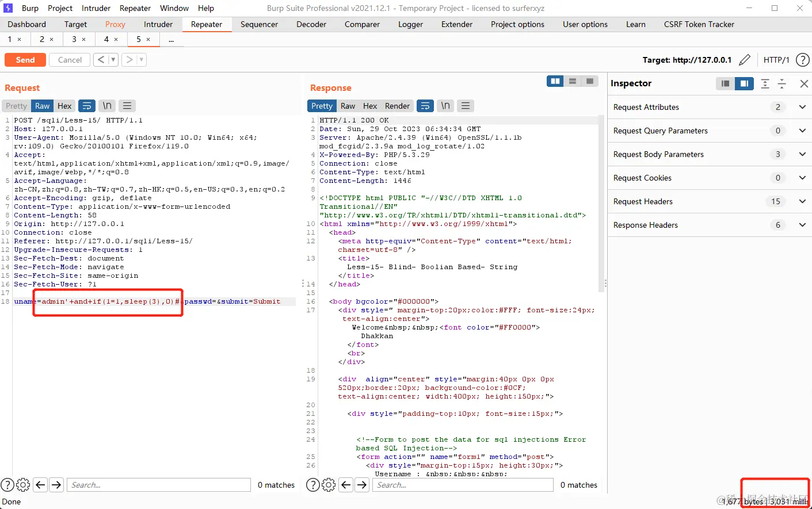Image resolution: width=812 pixels, height=509 pixels.
Task: Expand Response Headers section
Action: coord(802,225)
